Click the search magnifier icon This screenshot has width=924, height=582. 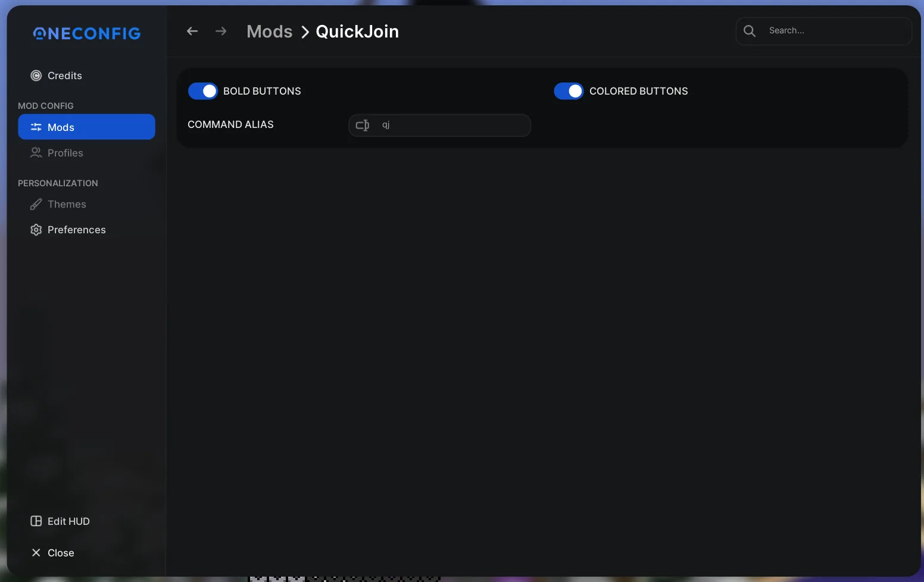click(x=749, y=30)
